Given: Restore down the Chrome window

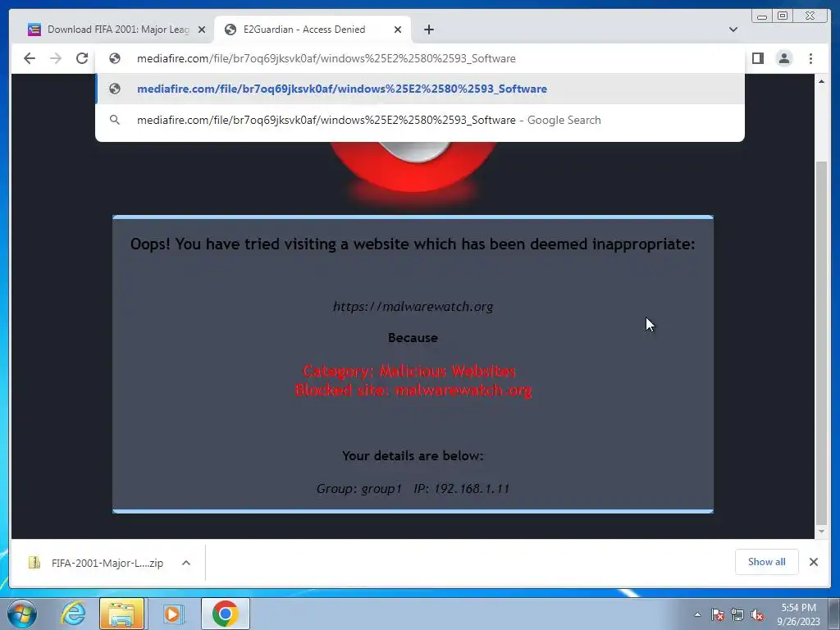Looking at the screenshot, I should tap(783, 16).
